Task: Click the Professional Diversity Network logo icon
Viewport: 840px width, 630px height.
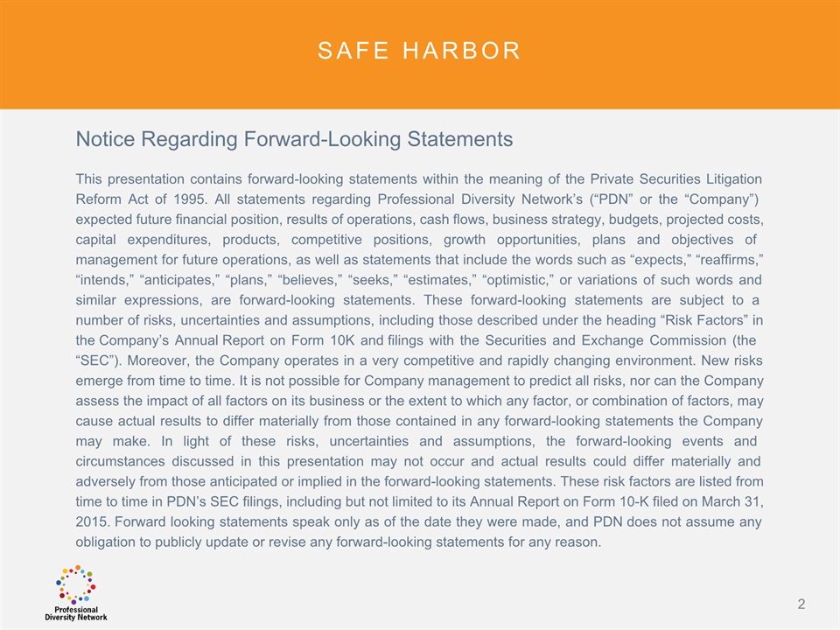Action: (x=75, y=585)
